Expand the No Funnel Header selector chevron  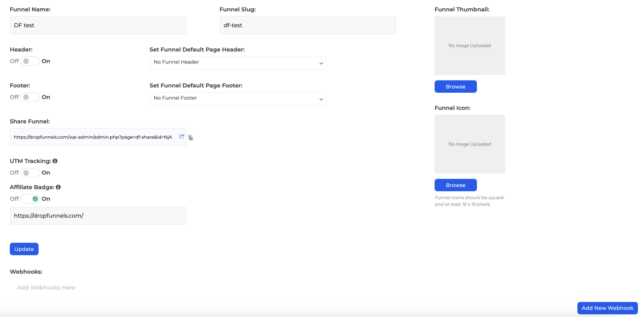[321, 63]
